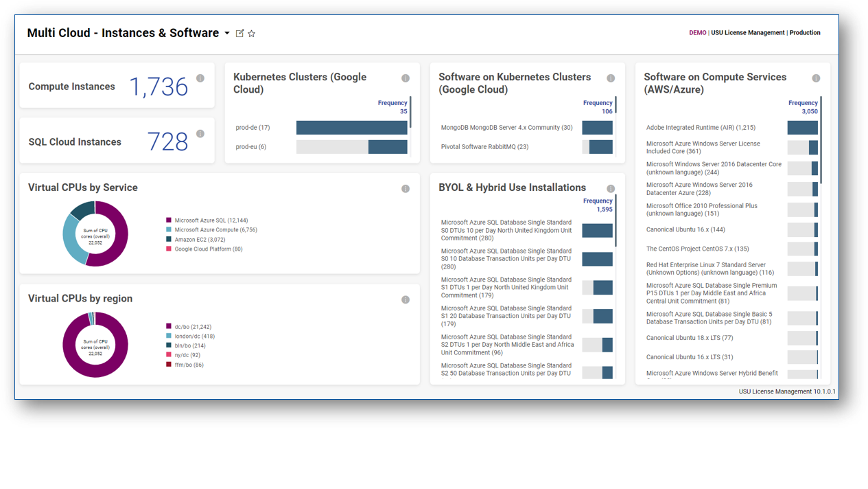The image size is (868, 489).
Task: Click the edit dashboard pencil icon
Action: click(239, 34)
